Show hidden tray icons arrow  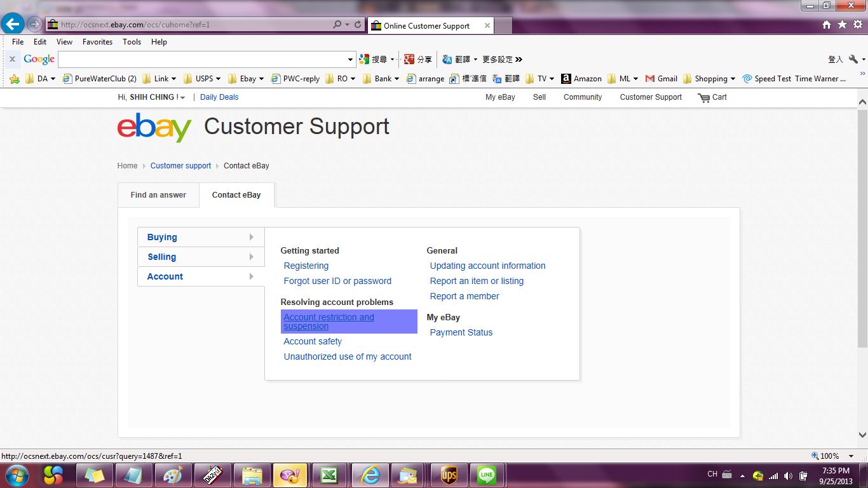click(742, 475)
